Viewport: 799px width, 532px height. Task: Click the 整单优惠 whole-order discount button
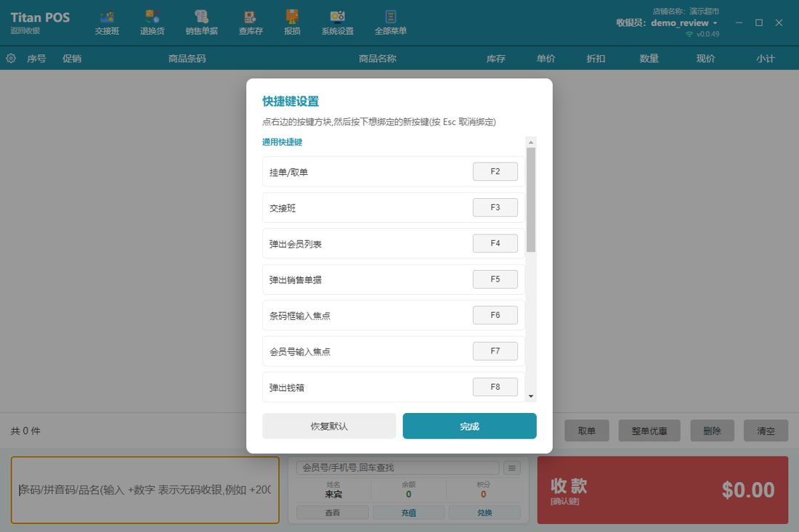tap(649, 430)
